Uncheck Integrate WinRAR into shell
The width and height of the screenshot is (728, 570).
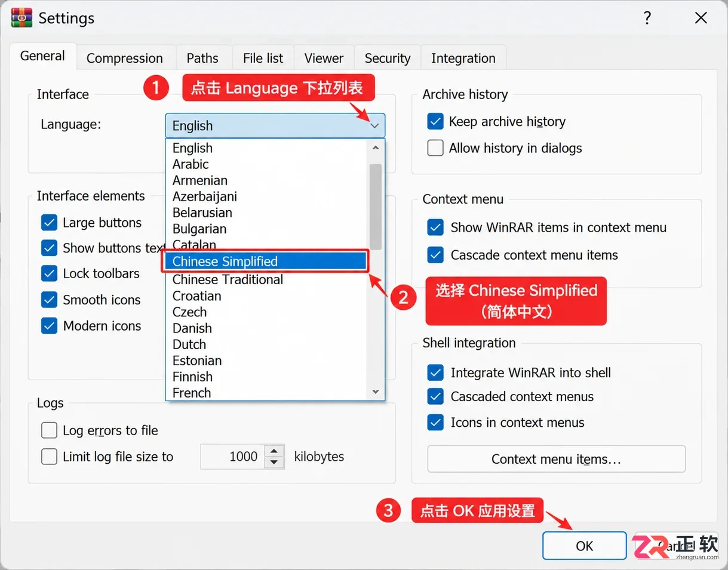pyautogui.click(x=435, y=373)
